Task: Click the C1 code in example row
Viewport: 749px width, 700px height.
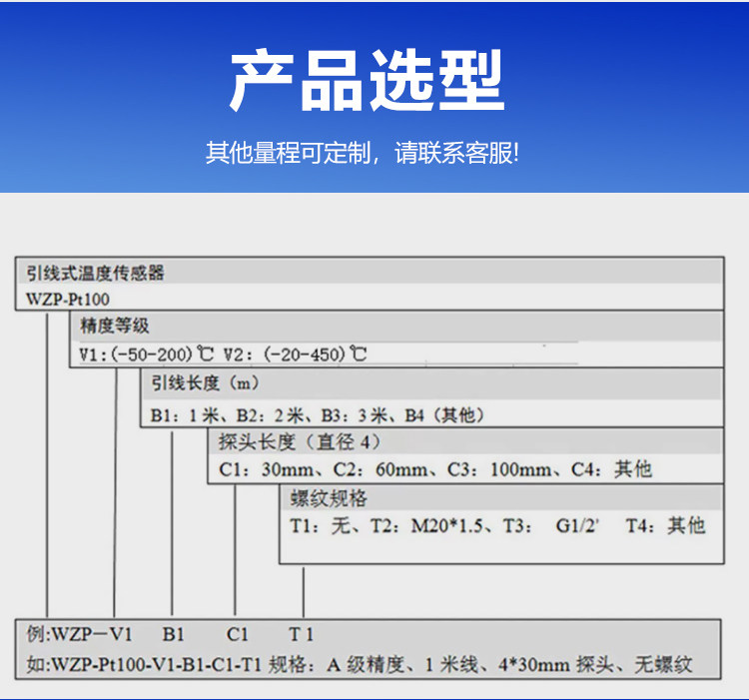Action: point(237,634)
